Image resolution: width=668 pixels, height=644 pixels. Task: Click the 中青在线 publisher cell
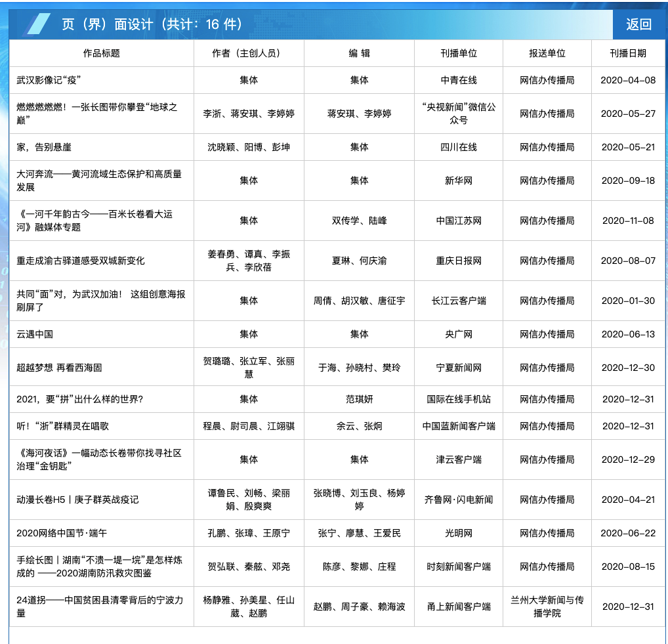click(x=459, y=80)
